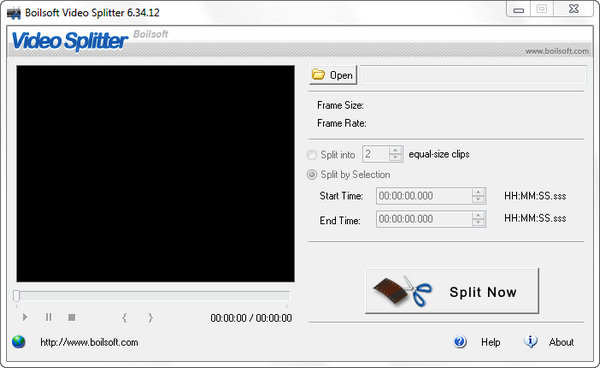The height and width of the screenshot is (368, 600).
Task: Click the Pause playback button
Action: pos(49,317)
